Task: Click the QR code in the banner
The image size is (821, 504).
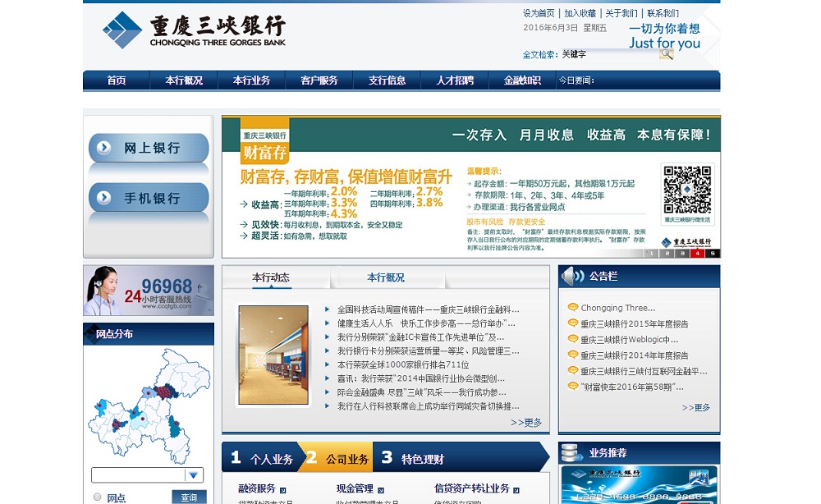Action: point(687,190)
